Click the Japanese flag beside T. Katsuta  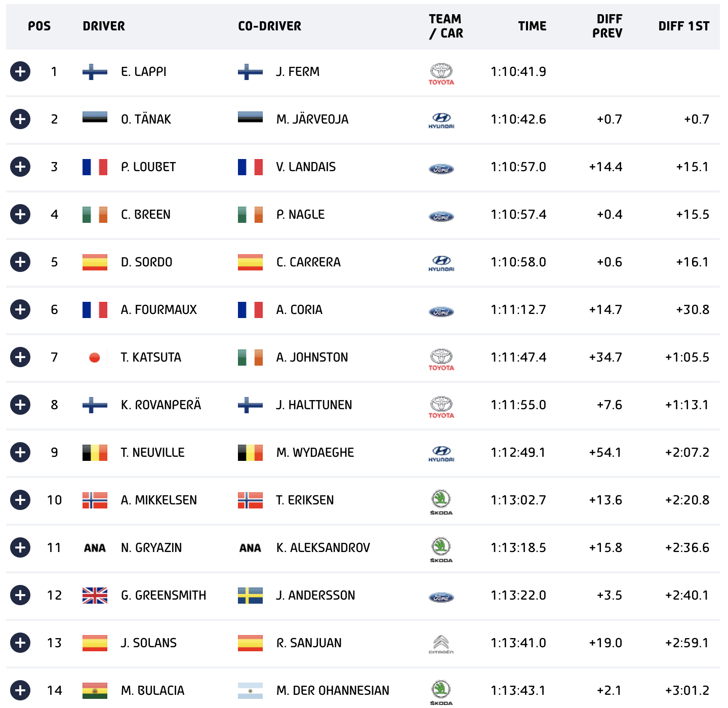(x=95, y=358)
